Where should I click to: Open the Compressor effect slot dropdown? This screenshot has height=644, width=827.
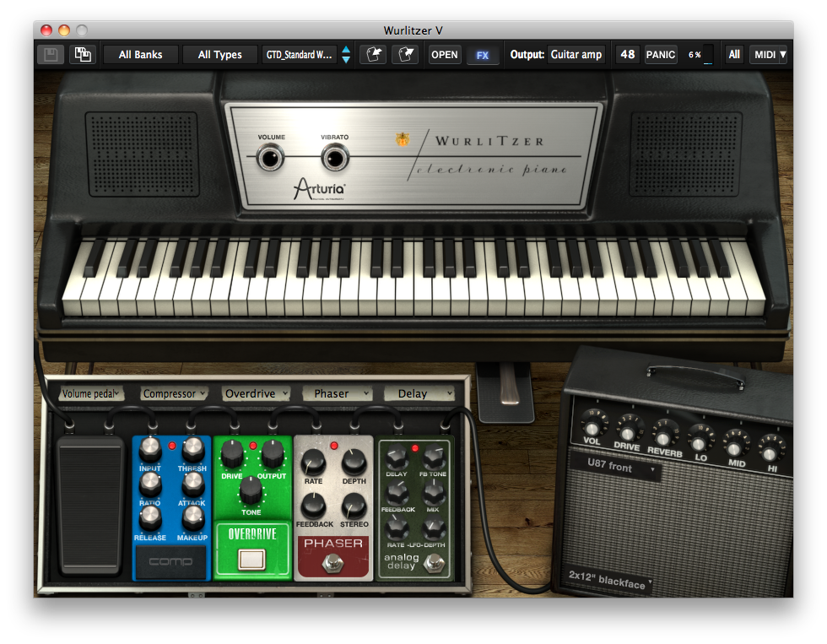(174, 393)
